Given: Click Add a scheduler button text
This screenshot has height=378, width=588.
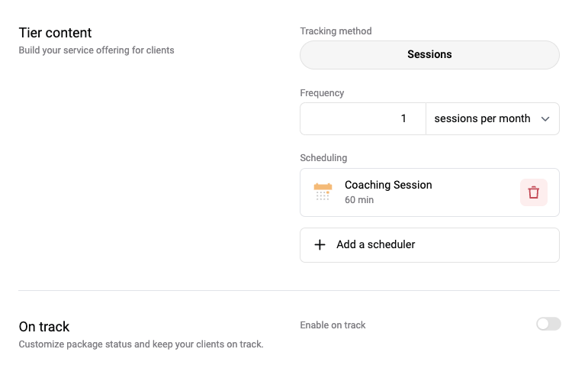Looking at the screenshot, I should tap(376, 244).
